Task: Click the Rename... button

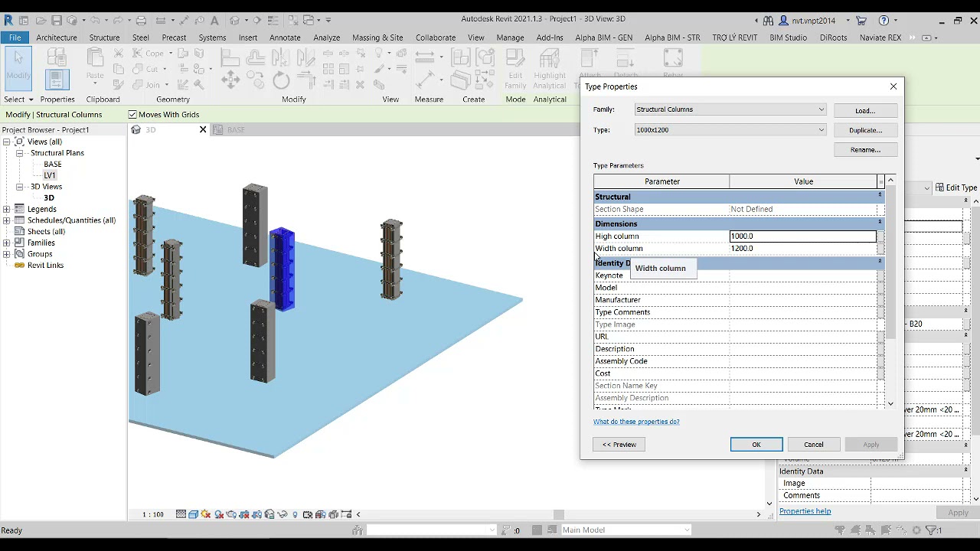Action: click(865, 150)
